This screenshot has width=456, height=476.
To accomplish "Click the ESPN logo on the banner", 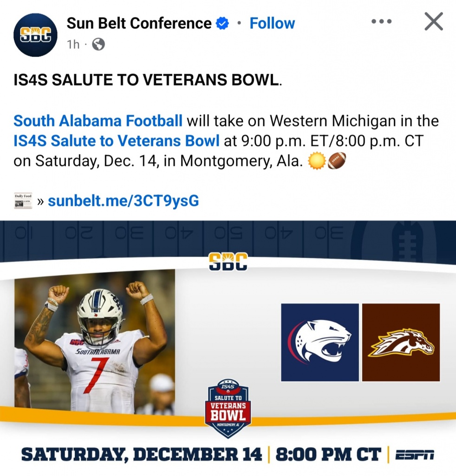I will (x=415, y=455).
